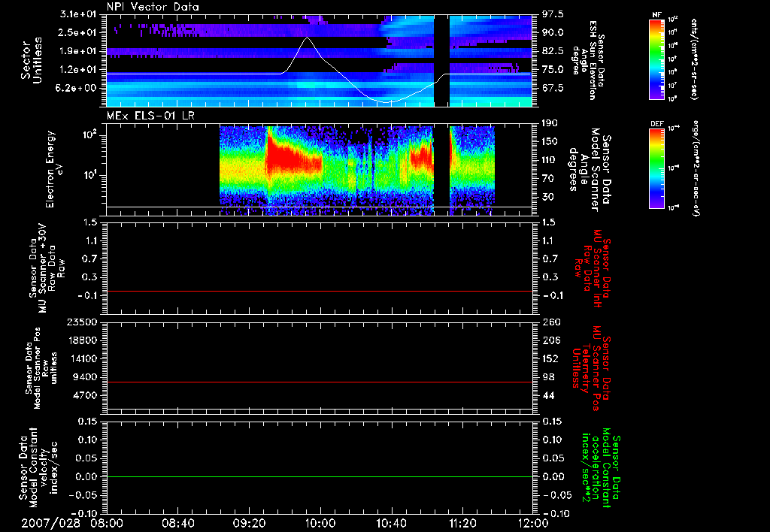The image size is (770, 532).
Task: Click the NF label above the color bar
Action: click(657, 15)
